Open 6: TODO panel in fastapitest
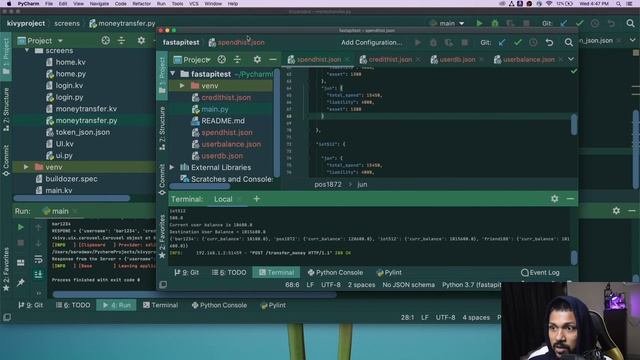640x360 pixels. tap(229, 272)
